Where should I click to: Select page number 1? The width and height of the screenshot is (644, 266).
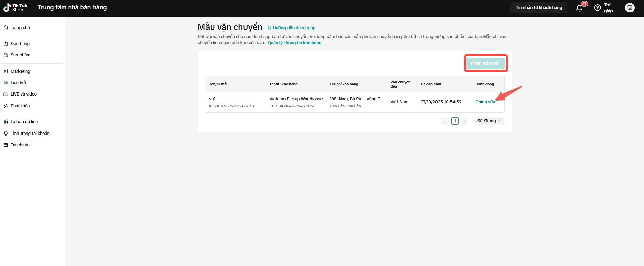click(455, 121)
